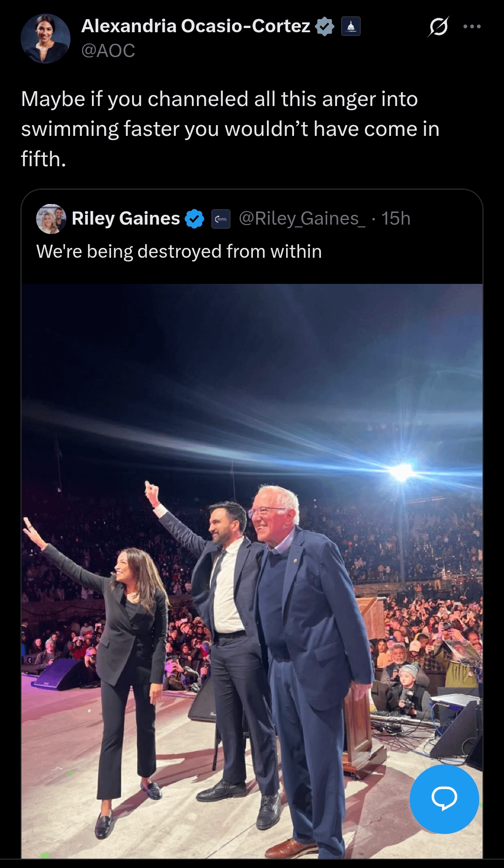Tap the line "Maybe if you channeled all this anger into"
504x868 pixels.
(x=219, y=99)
